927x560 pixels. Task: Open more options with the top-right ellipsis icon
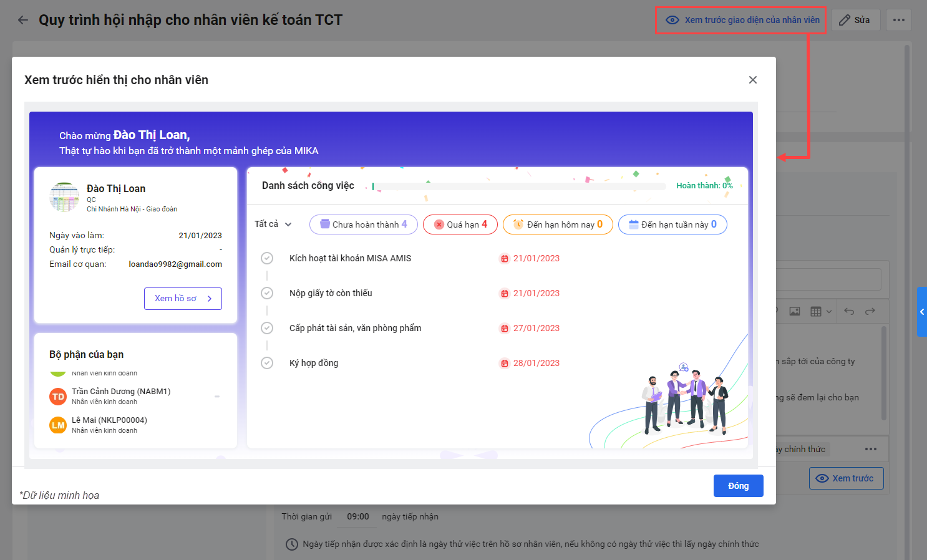click(x=898, y=19)
